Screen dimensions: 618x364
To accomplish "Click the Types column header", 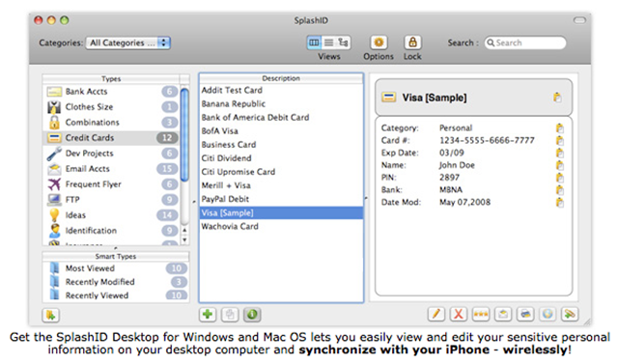I will coord(111,79).
